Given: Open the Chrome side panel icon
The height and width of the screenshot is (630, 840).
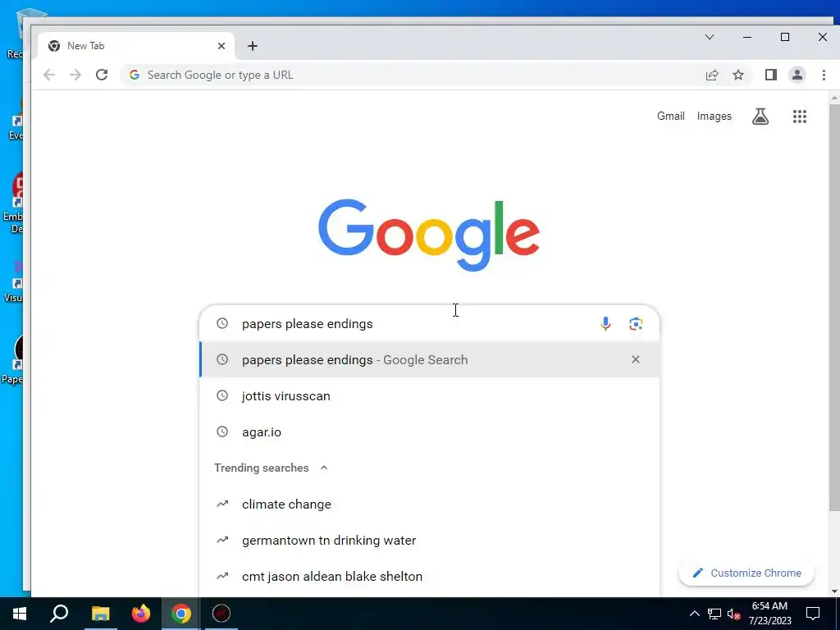Looking at the screenshot, I should click(x=771, y=75).
